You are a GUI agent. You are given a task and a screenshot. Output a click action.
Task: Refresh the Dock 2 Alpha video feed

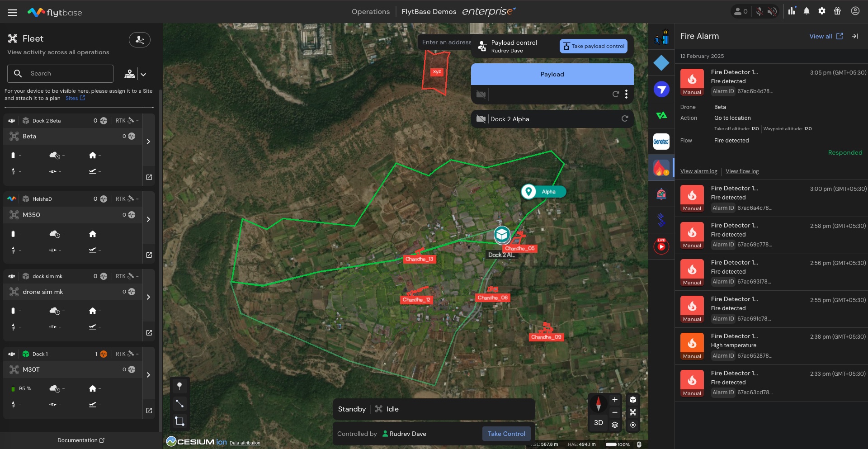point(625,119)
